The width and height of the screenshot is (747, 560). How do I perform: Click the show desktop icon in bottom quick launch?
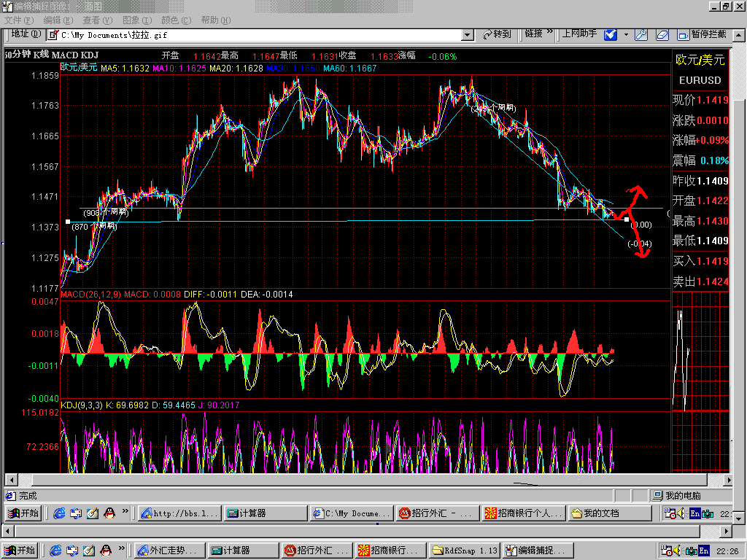click(x=72, y=551)
